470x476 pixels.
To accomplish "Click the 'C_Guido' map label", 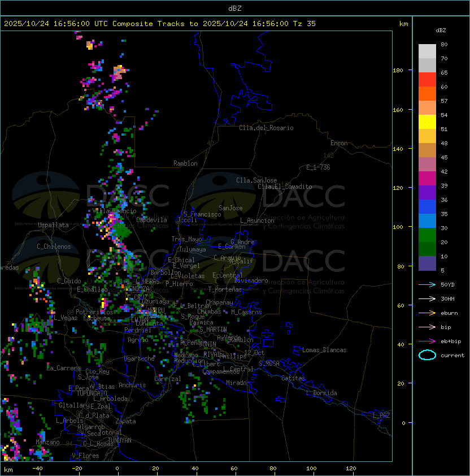I will click(69, 281).
